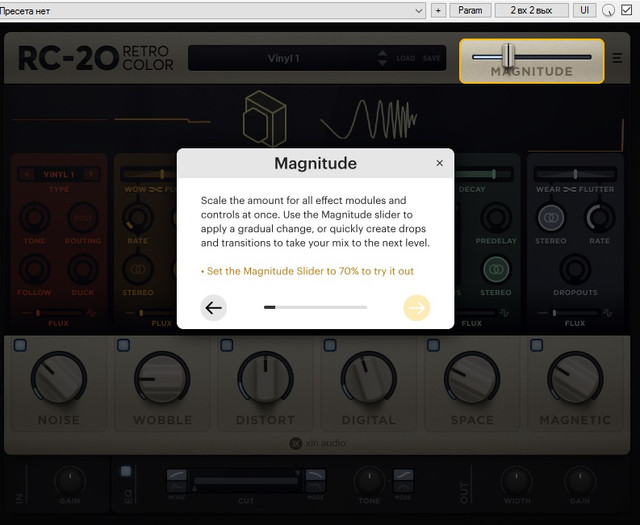Enable the NOISE module checkbox
640x525 pixels.
[20, 345]
